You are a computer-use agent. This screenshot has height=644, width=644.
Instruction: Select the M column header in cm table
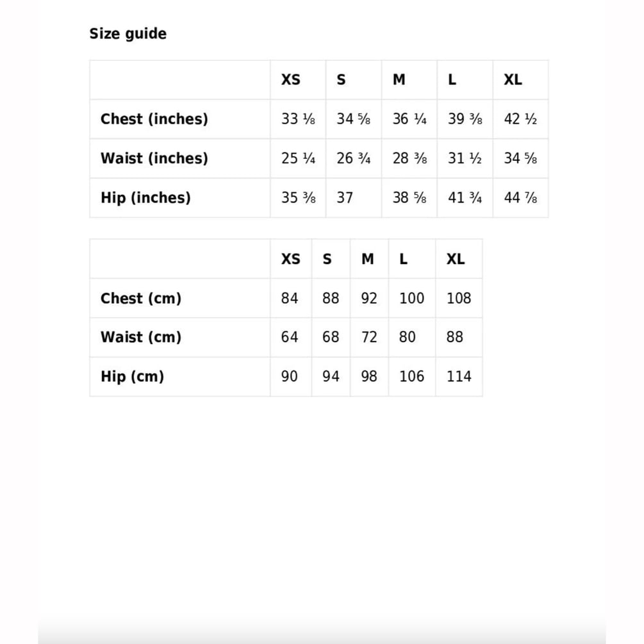coord(368,259)
